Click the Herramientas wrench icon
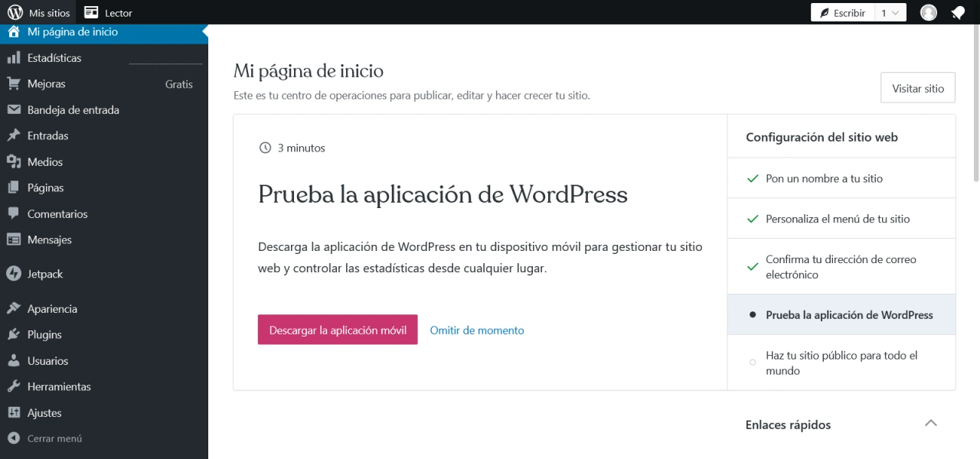Image resolution: width=980 pixels, height=459 pixels. coord(13,387)
